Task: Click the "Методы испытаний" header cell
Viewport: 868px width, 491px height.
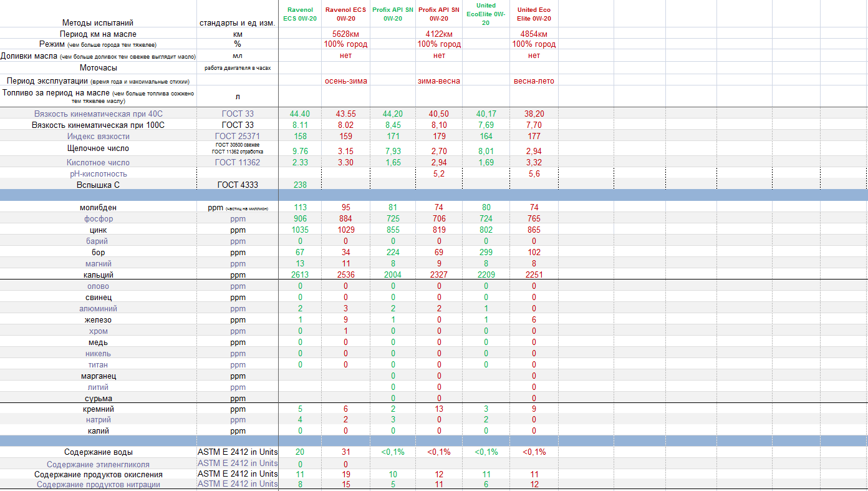Action: [x=98, y=22]
